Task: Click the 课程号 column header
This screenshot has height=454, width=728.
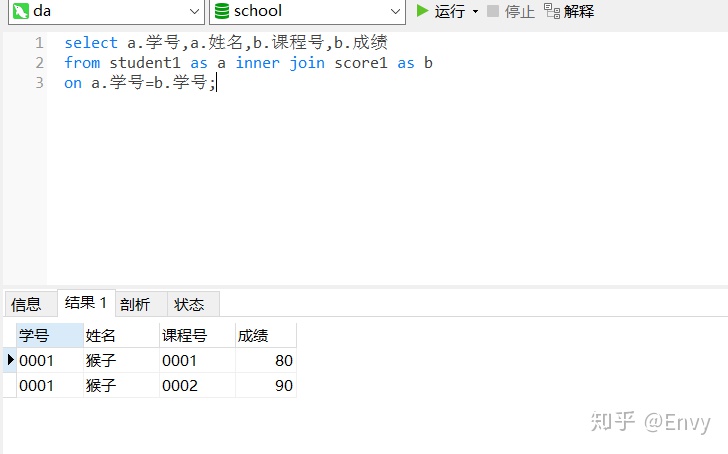Action: (x=197, y=335)
